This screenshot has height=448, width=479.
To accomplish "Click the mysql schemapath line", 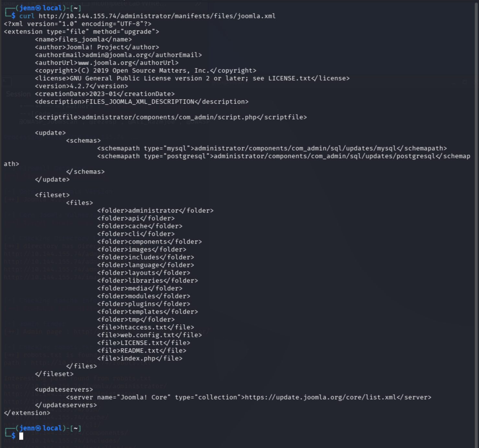I will pyautogui.click(x=272, y=148).
